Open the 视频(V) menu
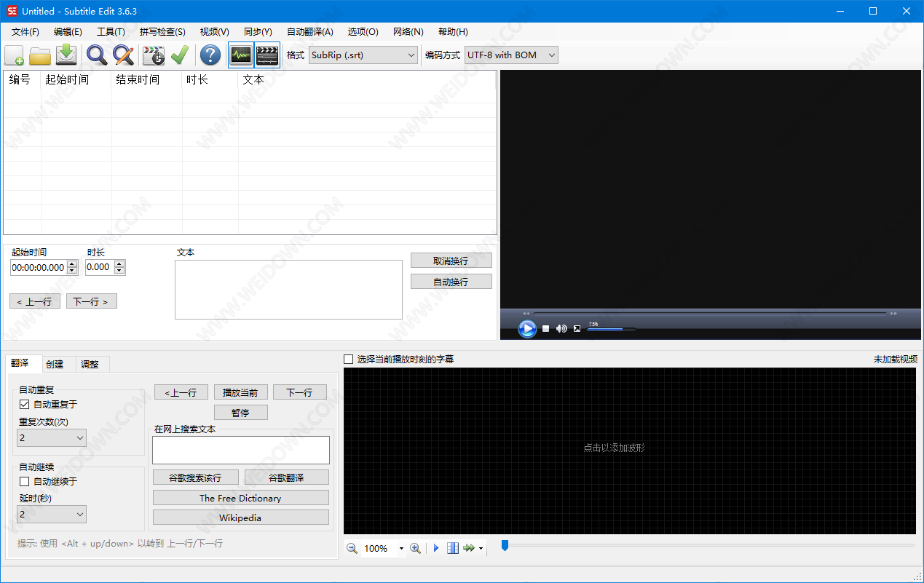 click(214, 32)
